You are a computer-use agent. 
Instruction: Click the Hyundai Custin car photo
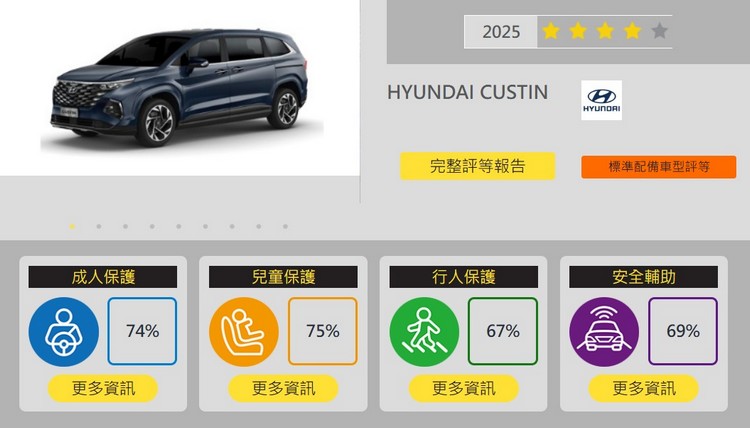point(180,87)
